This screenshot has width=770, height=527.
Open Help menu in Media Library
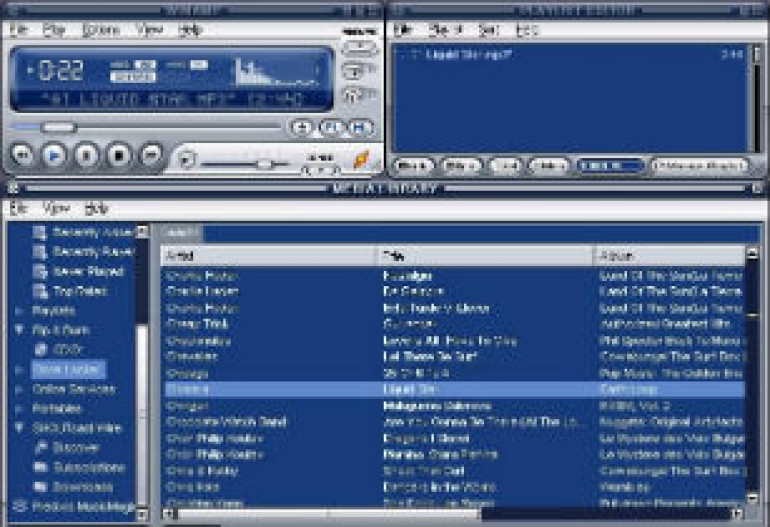(96, 208)
